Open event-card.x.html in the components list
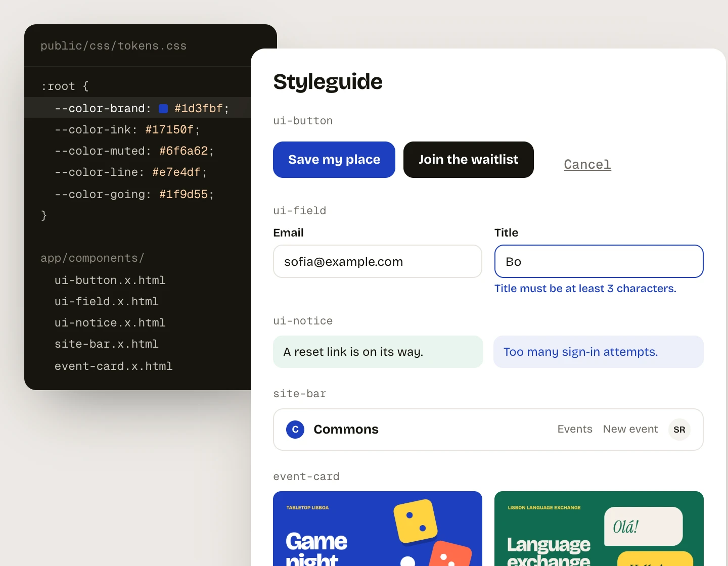The image size is (728, 566). coord(114,366)
